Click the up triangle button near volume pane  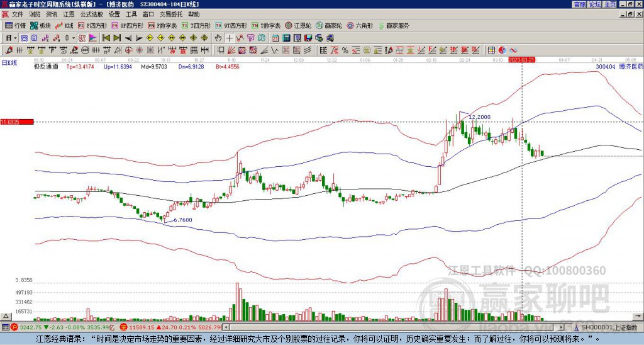pyautogui.click(x=6, y=316)
